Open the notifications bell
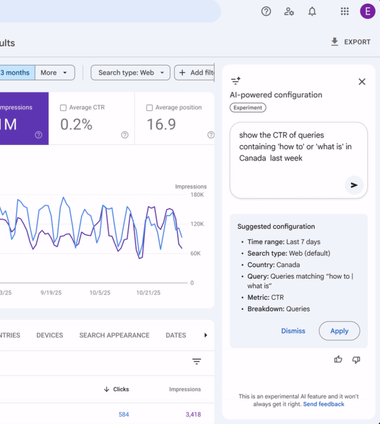The width and height of the screenshot is (380, 424). tap(312, 11)
